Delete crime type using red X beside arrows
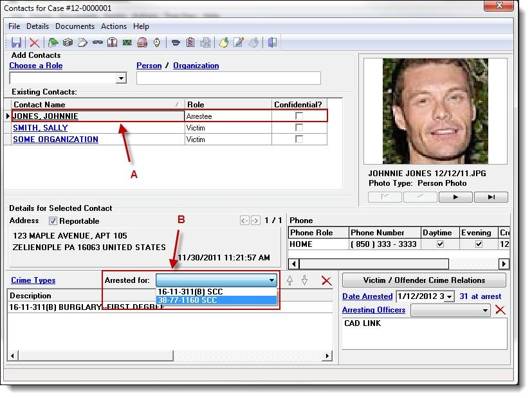The height and width of the screenshot is (398, 532). coord(326,280)
